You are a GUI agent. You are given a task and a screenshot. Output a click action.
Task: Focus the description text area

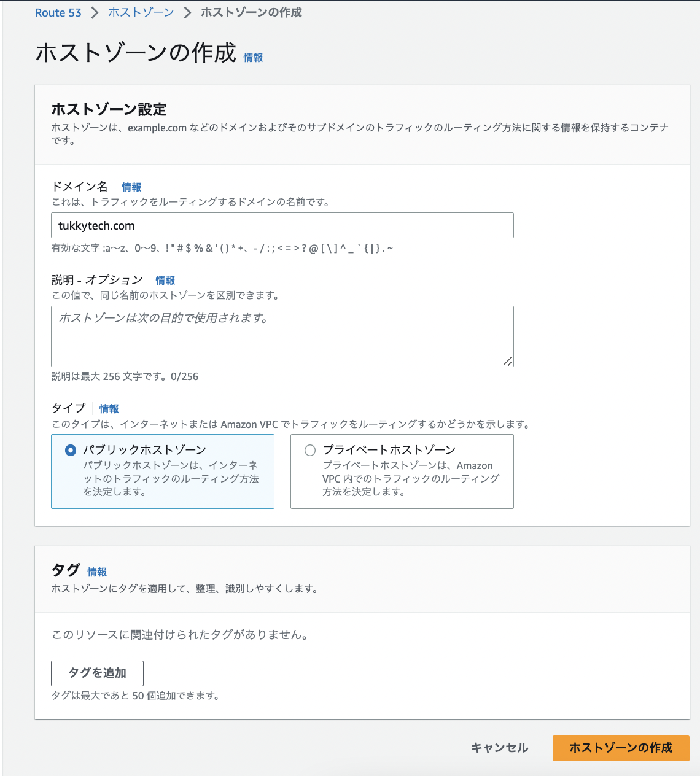[x=282, y=336]
